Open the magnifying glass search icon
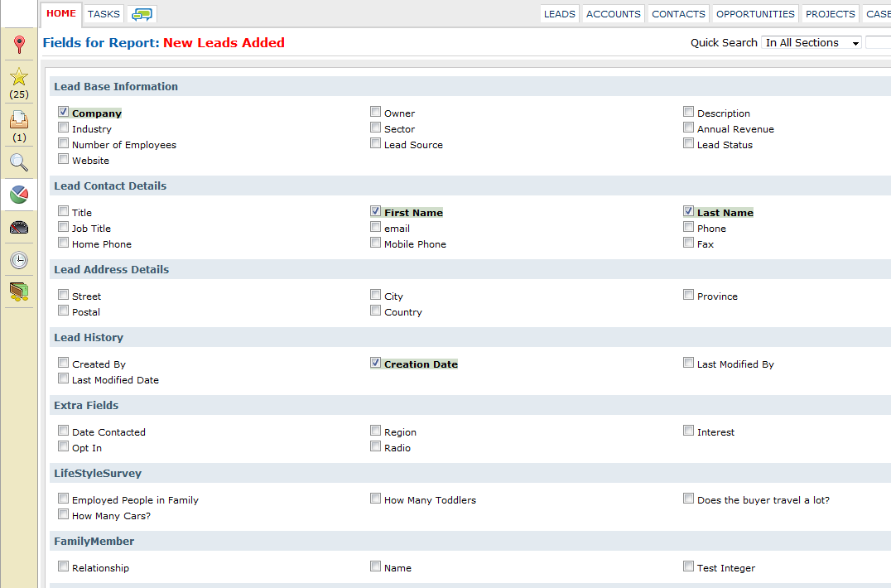Image resolution: width=891 pixels, height=588 pixels. [x=19, y=162]
